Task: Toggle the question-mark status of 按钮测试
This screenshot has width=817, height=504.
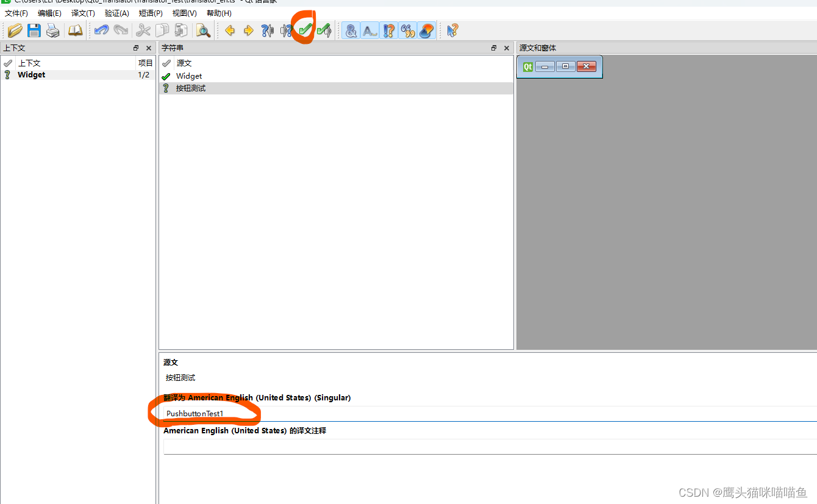Action: (166, 88)
